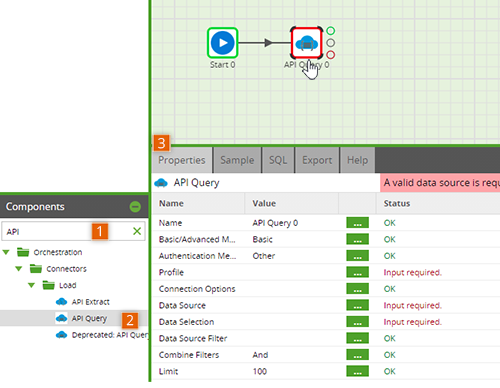
Task: Click the 'And' Combine Filters value
Action: tap(260, 355)
